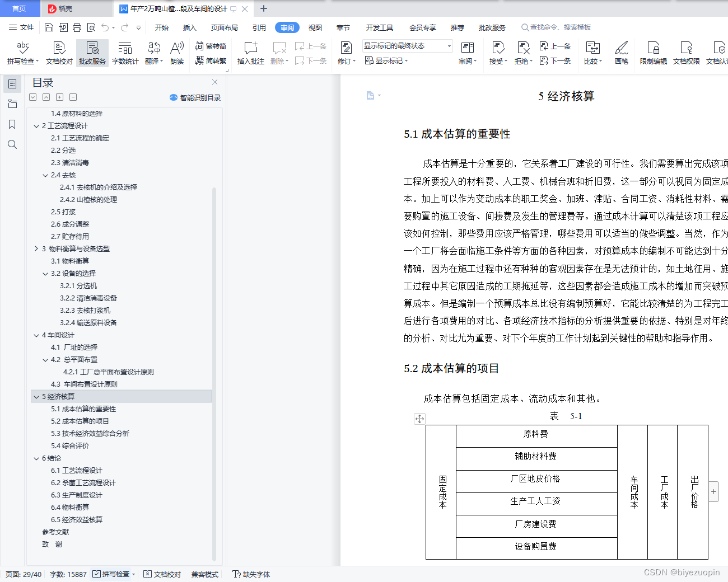The width and height of the screenshot is (728, 582).
Task: Jump to '参考文献' in outline
Action: pyautogui.click(x=55, y=532)
